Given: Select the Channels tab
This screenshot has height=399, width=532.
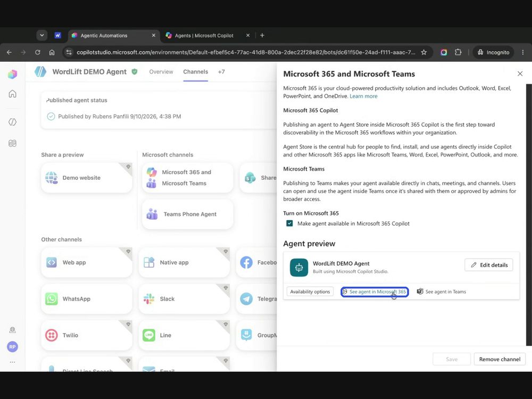Looking at the screenshot, I should [x=195, y=72].
